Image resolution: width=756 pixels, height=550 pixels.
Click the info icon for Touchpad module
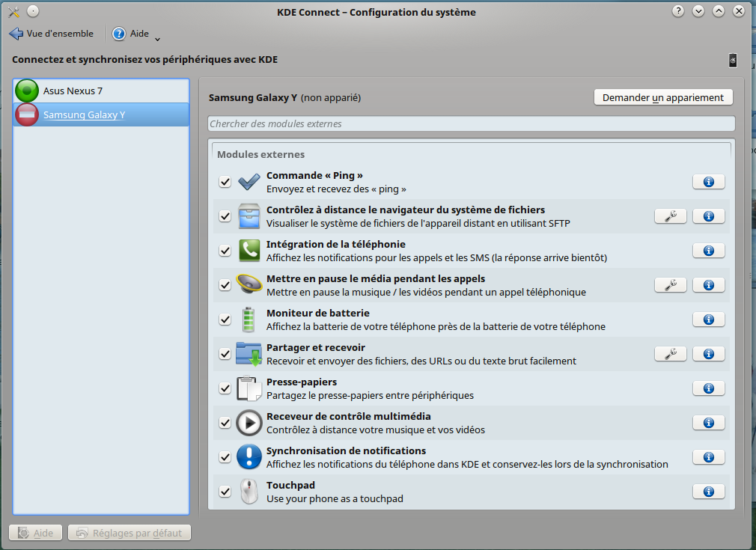708,492
